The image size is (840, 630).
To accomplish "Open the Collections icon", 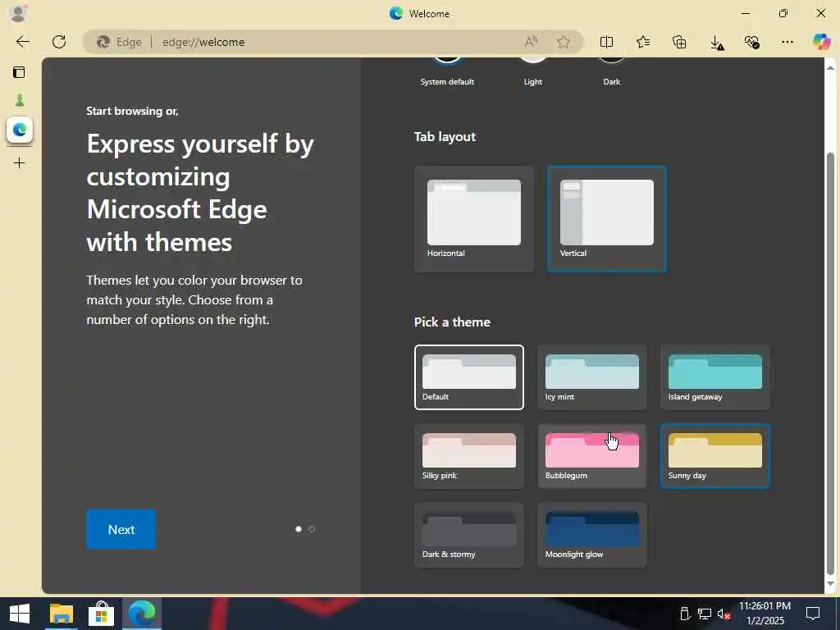I will coord(679,42).
